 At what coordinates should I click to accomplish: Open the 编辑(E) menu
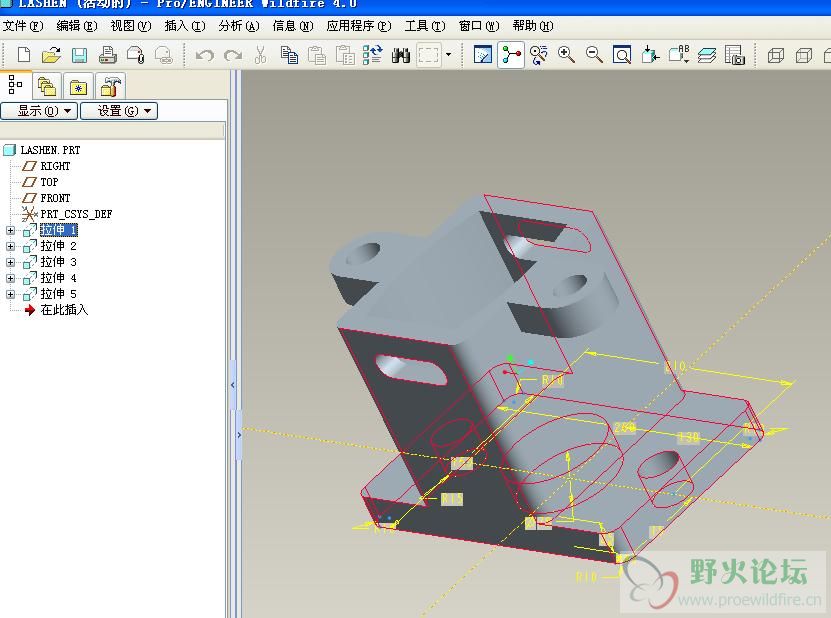[x=77, y=26]
